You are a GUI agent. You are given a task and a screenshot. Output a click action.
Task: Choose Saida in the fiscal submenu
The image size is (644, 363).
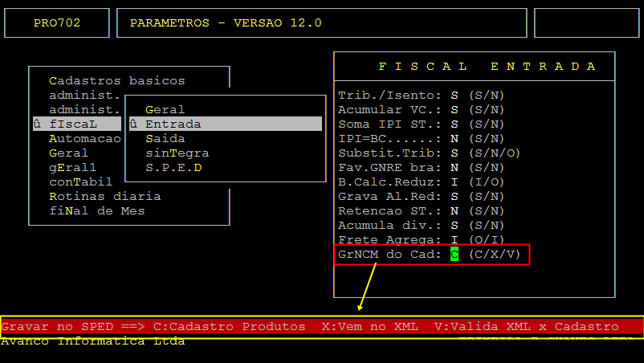[x=165, y=138]
